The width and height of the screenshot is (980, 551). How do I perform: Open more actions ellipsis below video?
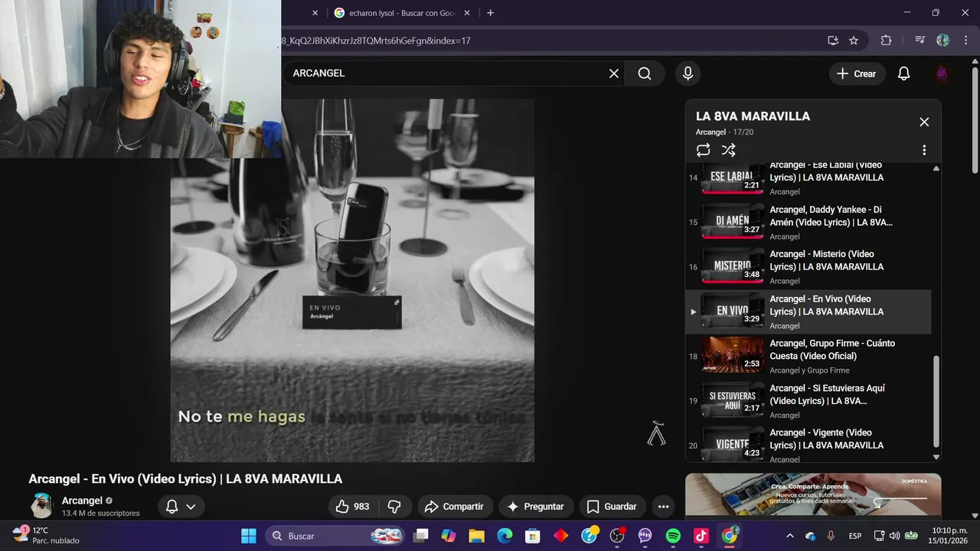663,507
